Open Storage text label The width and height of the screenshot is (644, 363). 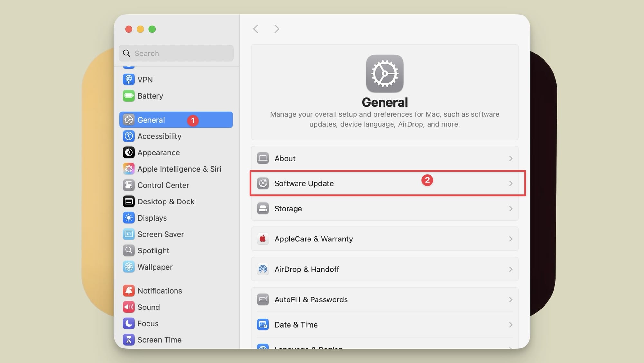click(x=288, y=209)
